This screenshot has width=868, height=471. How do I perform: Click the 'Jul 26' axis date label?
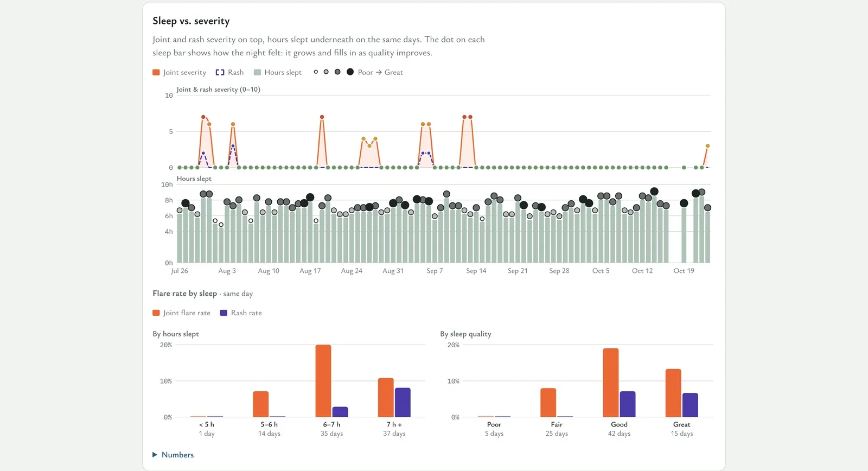point(180,271)
